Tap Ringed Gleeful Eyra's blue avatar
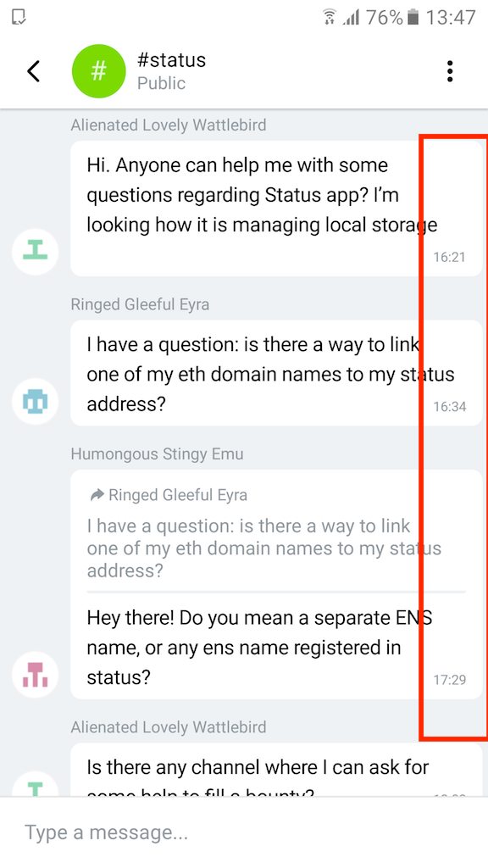This screenshot has height=868, width=488. [x=35, y=401]
